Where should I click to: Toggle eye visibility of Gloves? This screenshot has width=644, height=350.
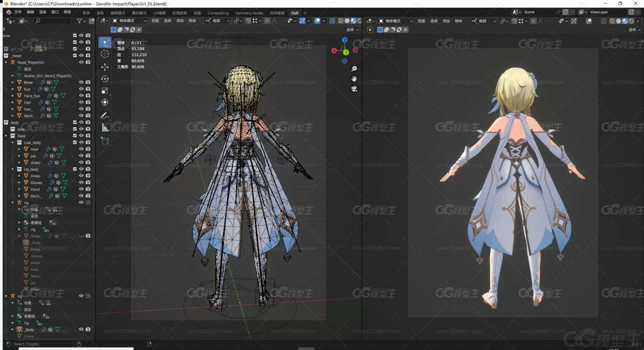coord(81,182)
